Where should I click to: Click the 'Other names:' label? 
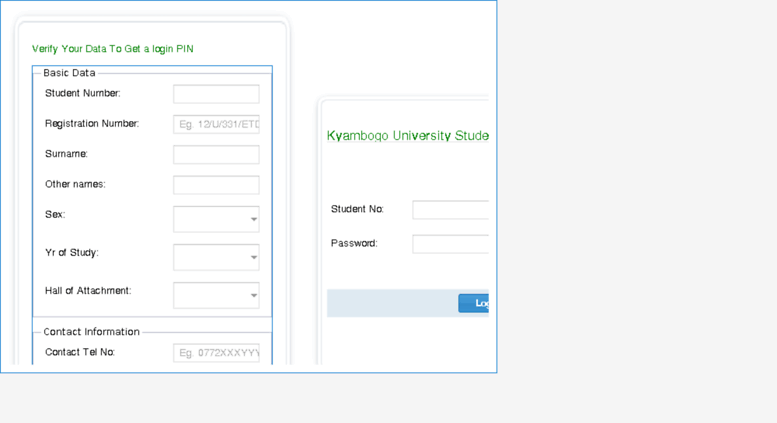[75, 184]
